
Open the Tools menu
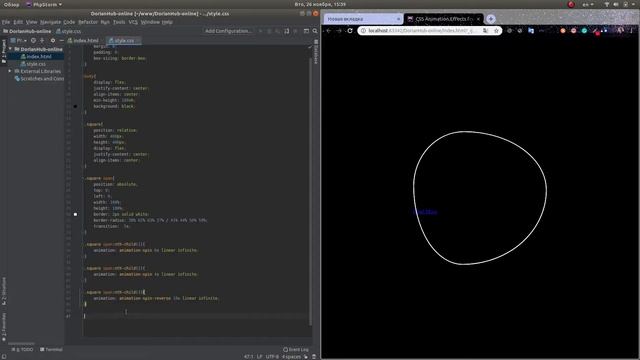click(119, 22)
